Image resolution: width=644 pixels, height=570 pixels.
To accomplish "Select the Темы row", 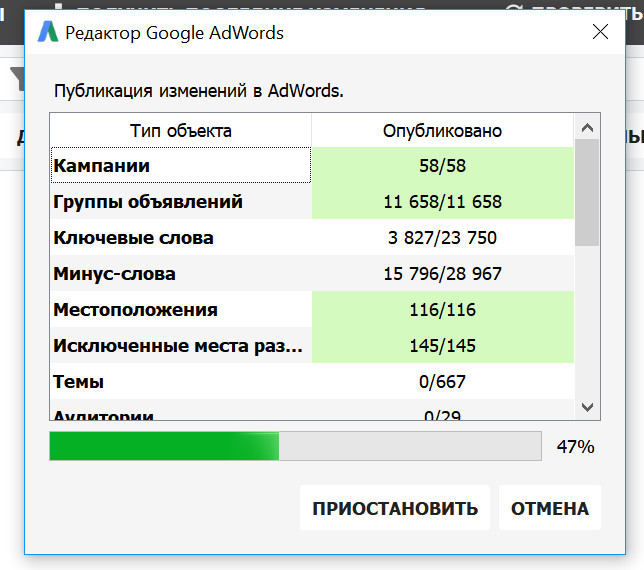I will click(312, 382).
